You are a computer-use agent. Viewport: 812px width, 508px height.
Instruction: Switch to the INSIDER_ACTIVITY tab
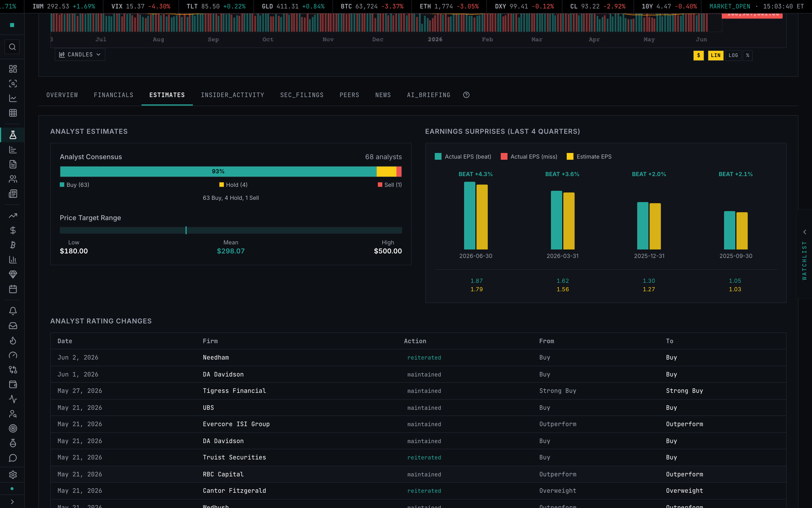(x=233, y=95)
